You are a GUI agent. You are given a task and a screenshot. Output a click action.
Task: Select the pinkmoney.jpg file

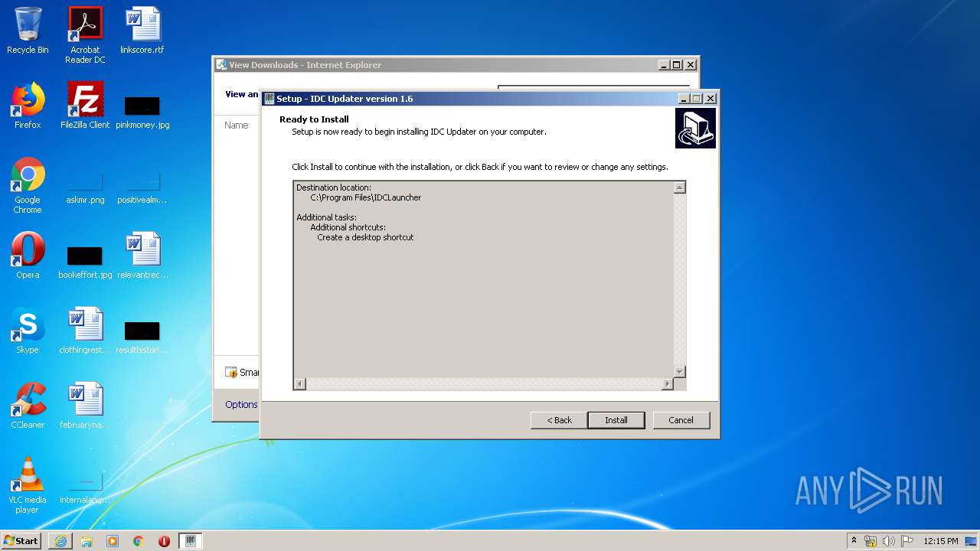142,111
